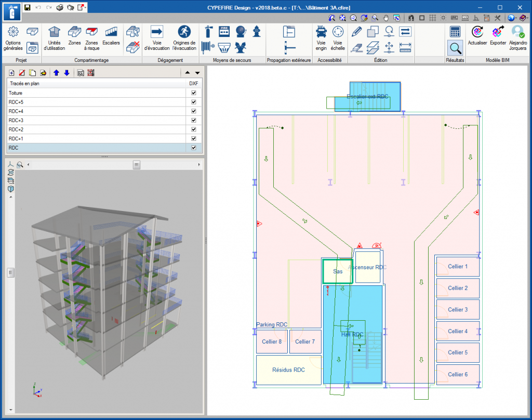Toggle the DXF checkbox for RDC+3
The height and width of the screenshot is (420, 532).
coord(194,121)
